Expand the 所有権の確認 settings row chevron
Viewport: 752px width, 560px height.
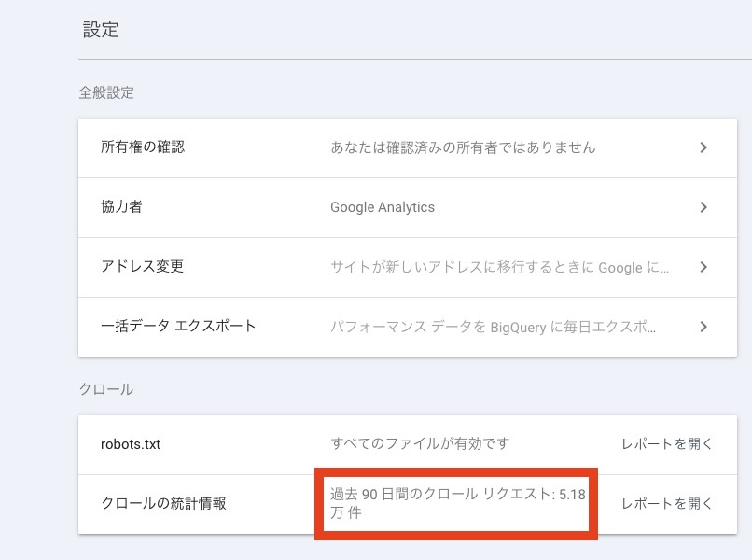[x=704, y=147]
